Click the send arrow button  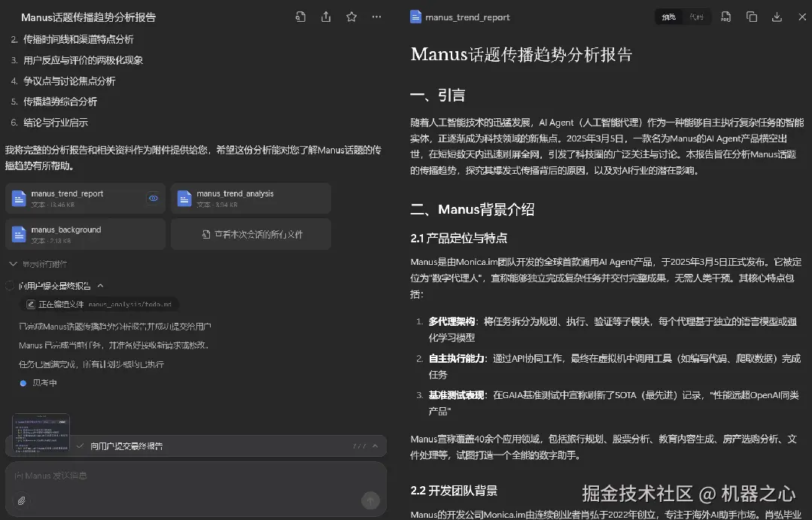click(370, 500)
